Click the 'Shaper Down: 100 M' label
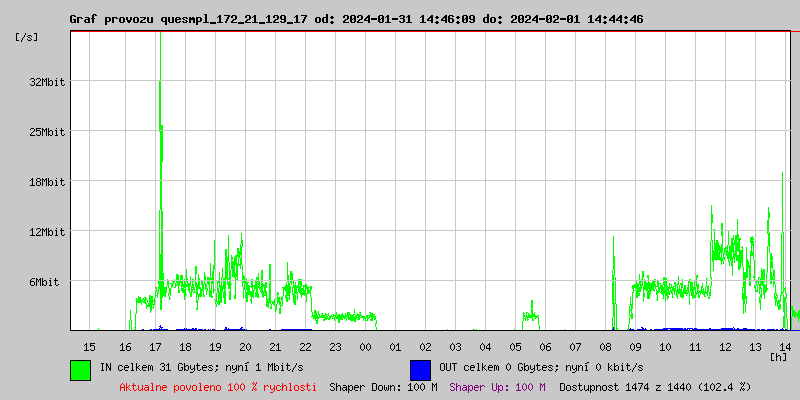 (x=383, y=387)
